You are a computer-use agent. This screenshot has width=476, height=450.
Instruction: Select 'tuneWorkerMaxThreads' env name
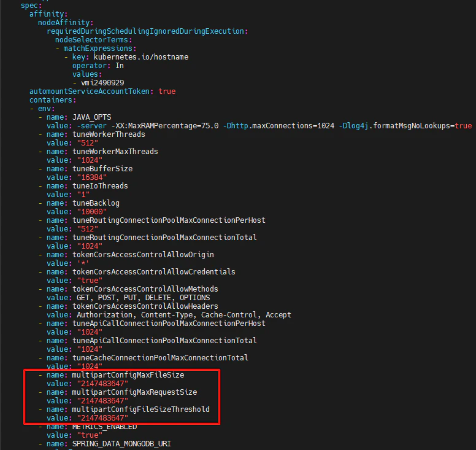(115, 152)
